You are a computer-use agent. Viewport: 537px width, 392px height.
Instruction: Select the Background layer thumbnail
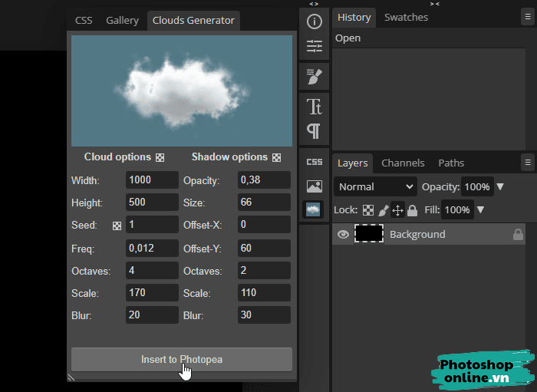pos(368,235)
